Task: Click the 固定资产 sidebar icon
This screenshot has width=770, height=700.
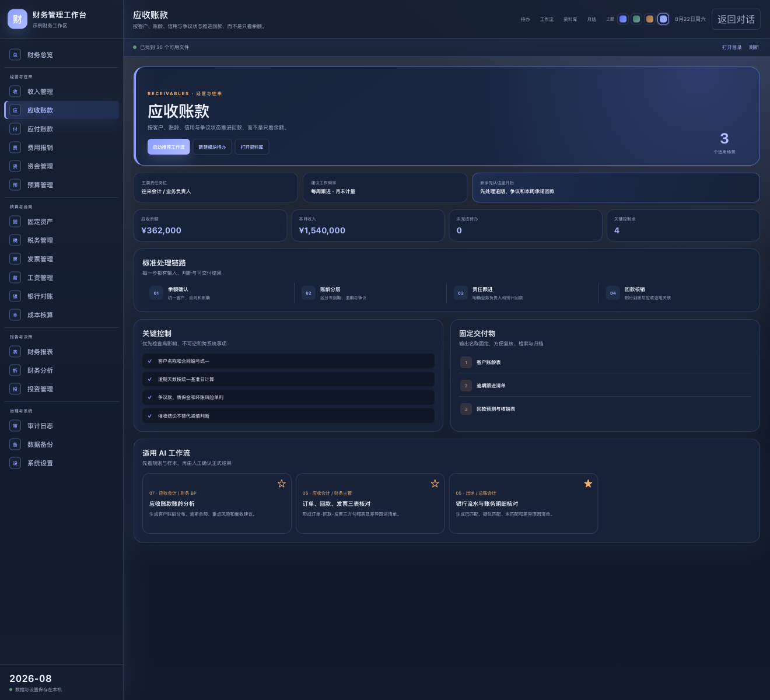Action: (15, 222)
